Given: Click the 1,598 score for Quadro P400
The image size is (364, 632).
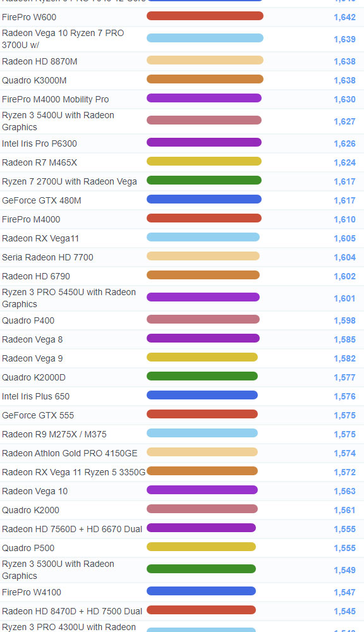Looking at the screenshot, I should [x=344, y=321].
